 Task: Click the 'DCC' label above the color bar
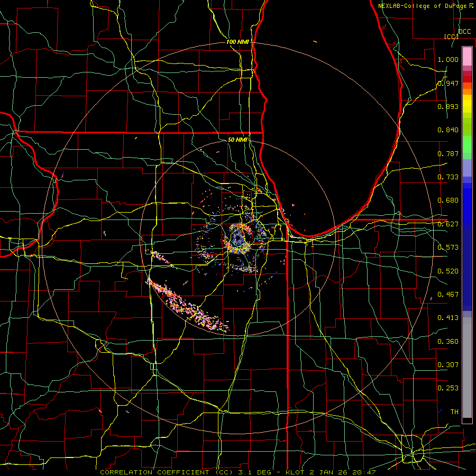click(x=464, y=32)
